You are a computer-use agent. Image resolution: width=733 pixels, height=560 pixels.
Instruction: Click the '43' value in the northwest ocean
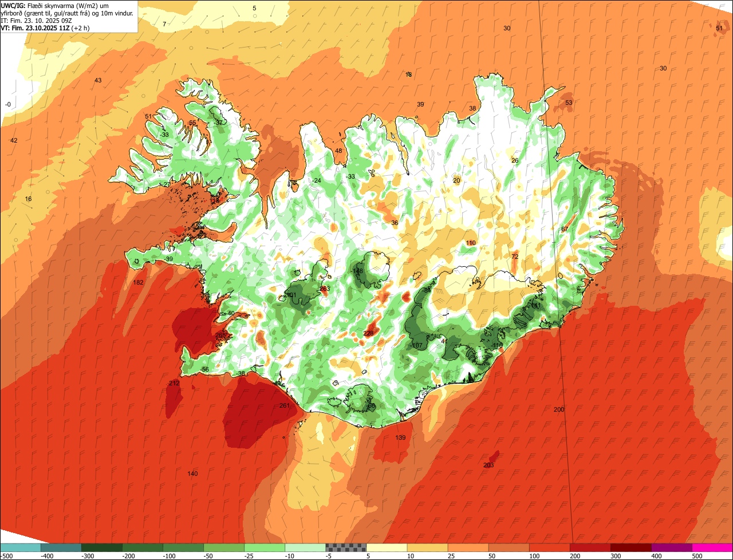point(98,80)
